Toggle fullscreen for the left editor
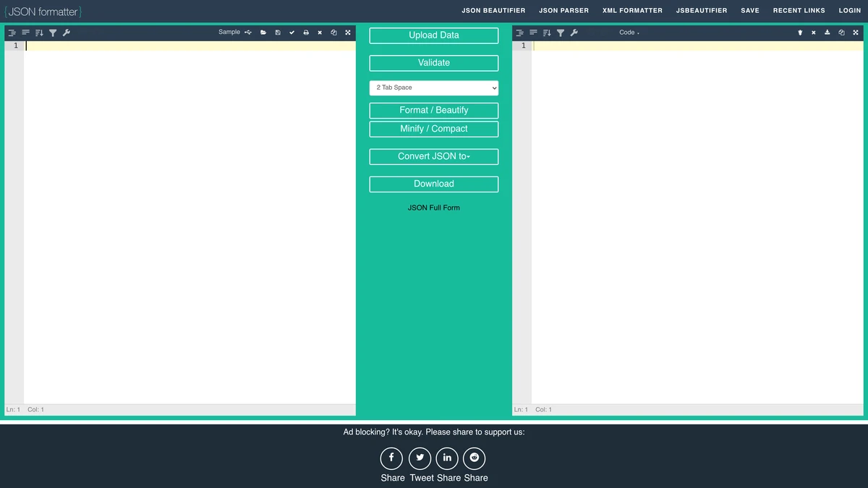The image size is (868, 488). coord(347,32)
